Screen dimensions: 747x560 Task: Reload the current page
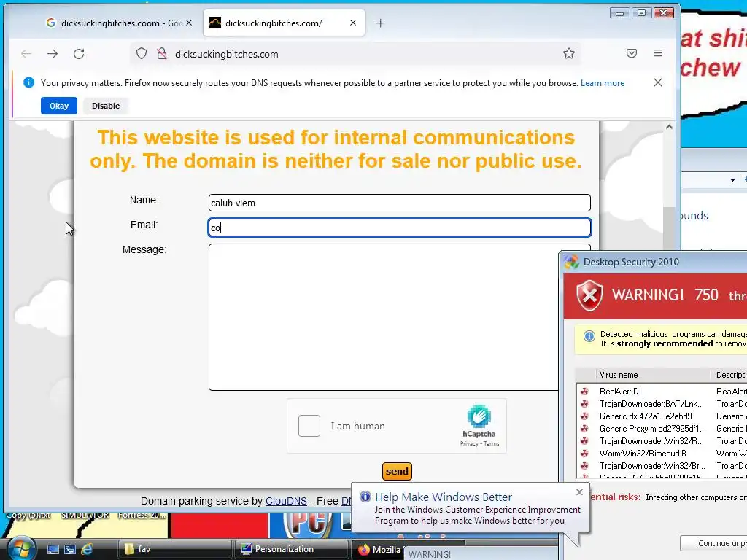(79, 54)
